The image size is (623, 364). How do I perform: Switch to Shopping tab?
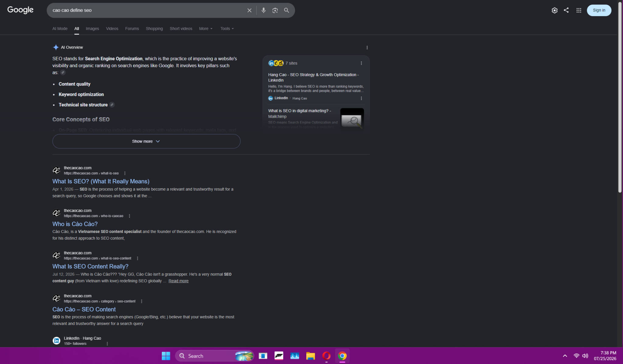click(x=154, y=29)
